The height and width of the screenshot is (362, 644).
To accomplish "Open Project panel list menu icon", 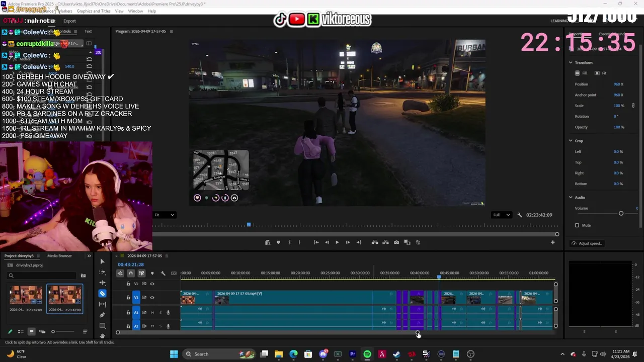I will [x=85, y=331].
